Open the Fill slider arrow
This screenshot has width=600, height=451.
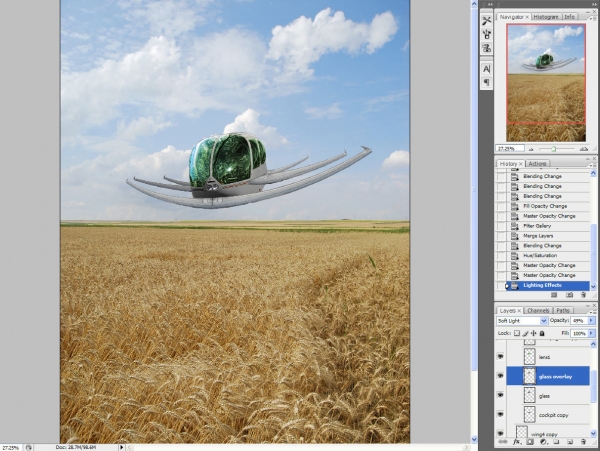tap(592, 334)
